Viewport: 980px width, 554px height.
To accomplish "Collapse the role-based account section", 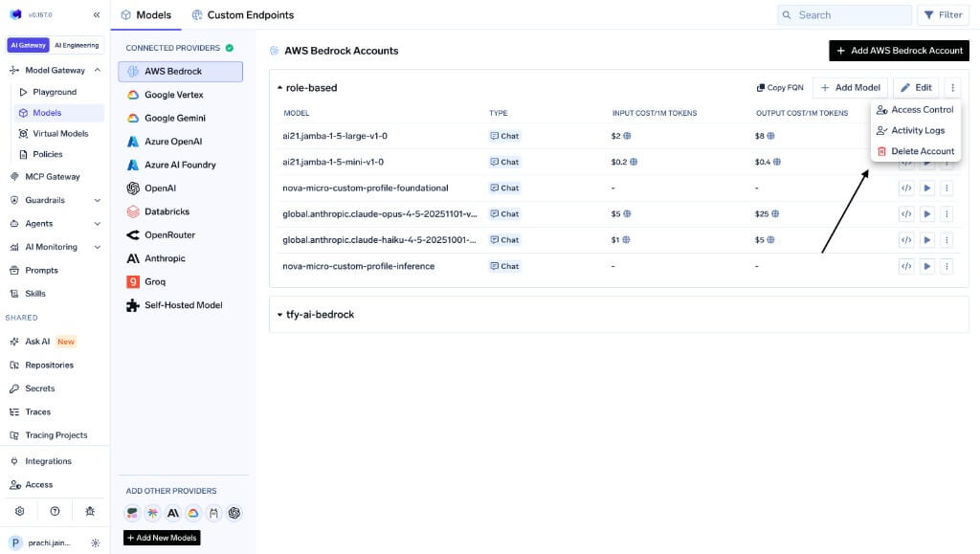I will pos(280,88).
